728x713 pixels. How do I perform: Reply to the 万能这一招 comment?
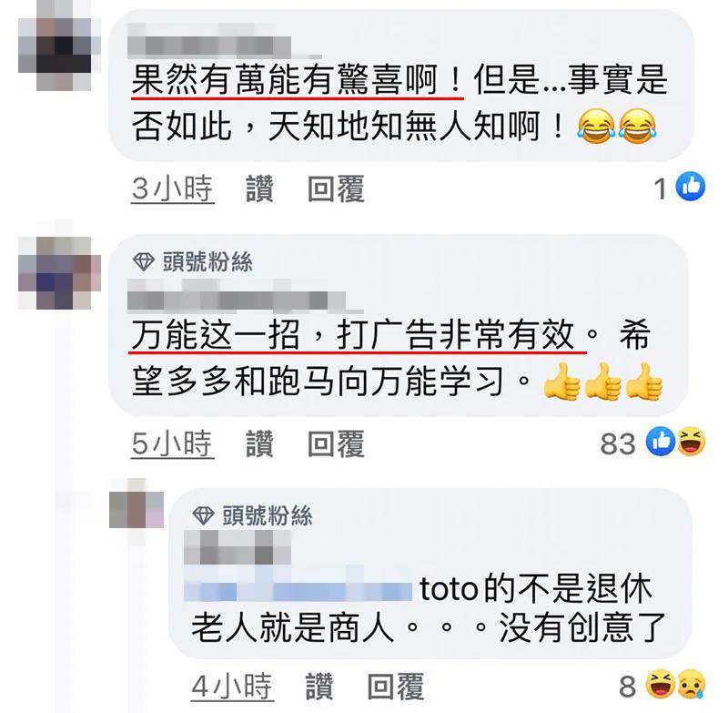click(x=336, y=443)
